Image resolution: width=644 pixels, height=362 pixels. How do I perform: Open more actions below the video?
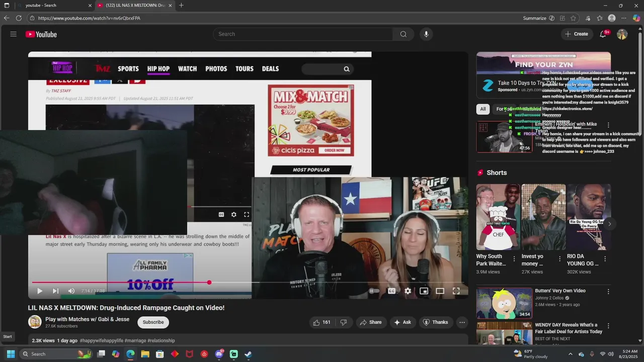click(x=462, y=322)
